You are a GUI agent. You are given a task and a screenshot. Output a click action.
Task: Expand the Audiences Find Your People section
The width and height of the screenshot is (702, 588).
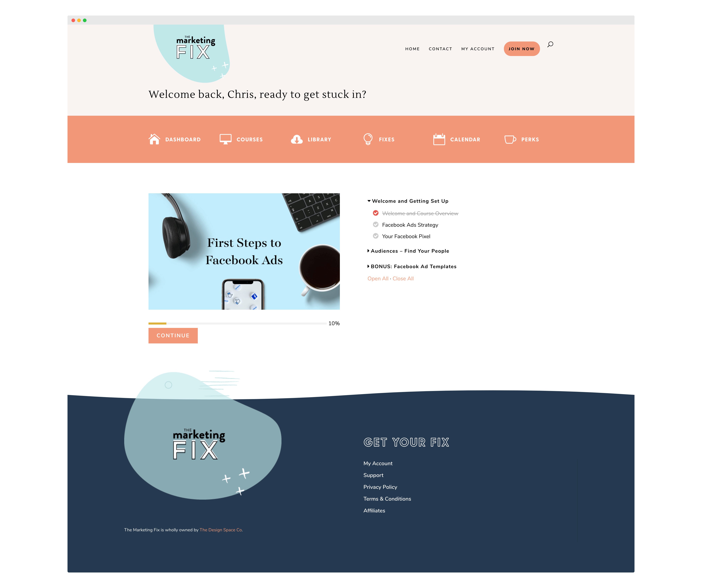(x=409, y=251)
